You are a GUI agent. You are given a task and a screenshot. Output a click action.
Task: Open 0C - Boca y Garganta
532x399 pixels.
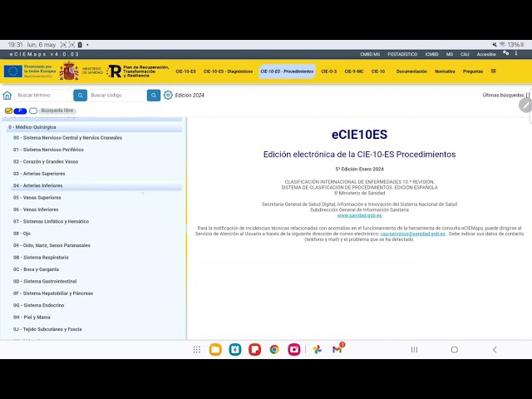tap(36, 269)
